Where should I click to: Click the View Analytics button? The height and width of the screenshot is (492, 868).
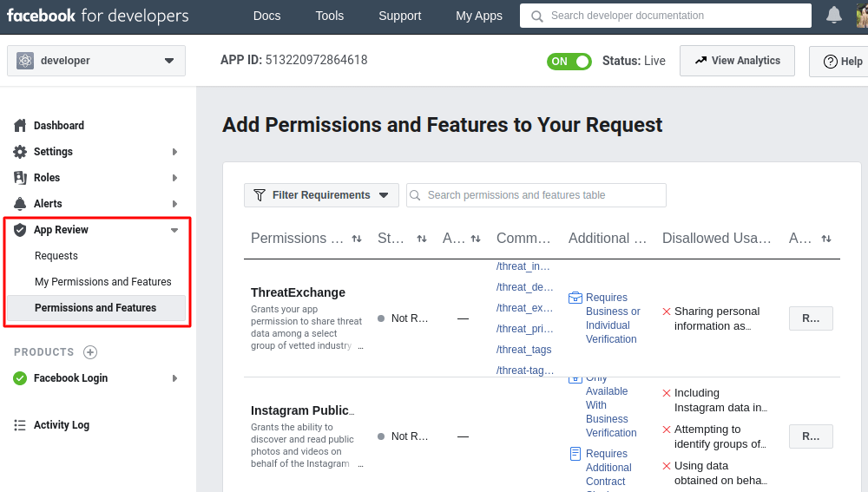(737, 61)
